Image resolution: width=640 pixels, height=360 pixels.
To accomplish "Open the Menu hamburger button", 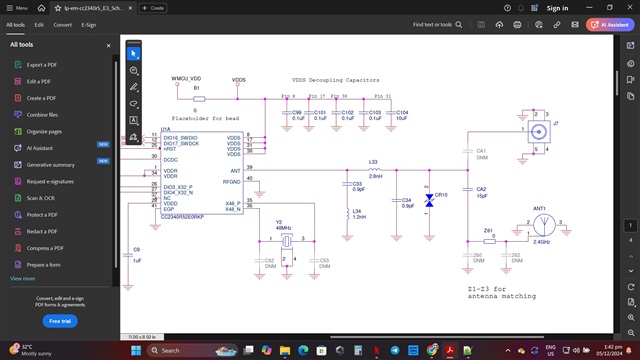I will coord(17,8).
